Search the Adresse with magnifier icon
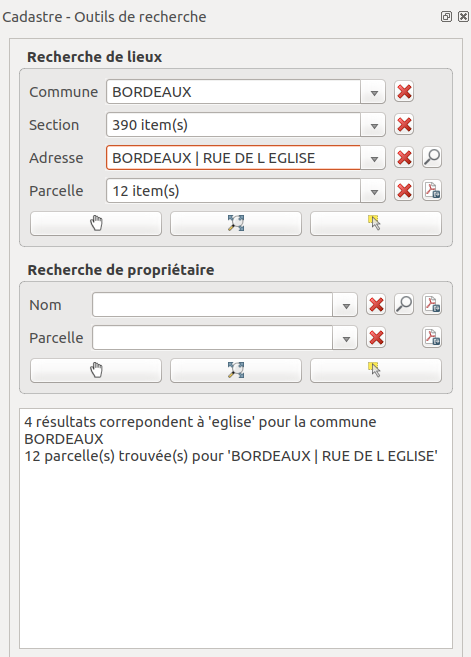 (x=432, y=158)
